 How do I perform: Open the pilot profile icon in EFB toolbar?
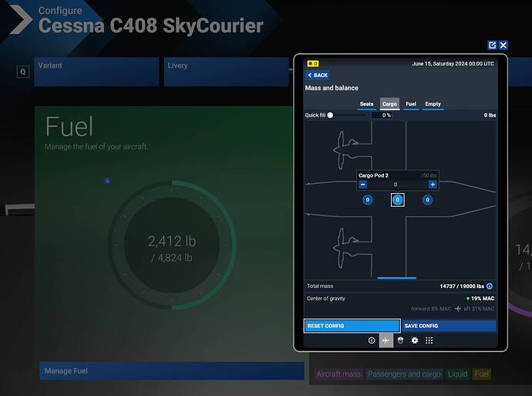[400, 340]
